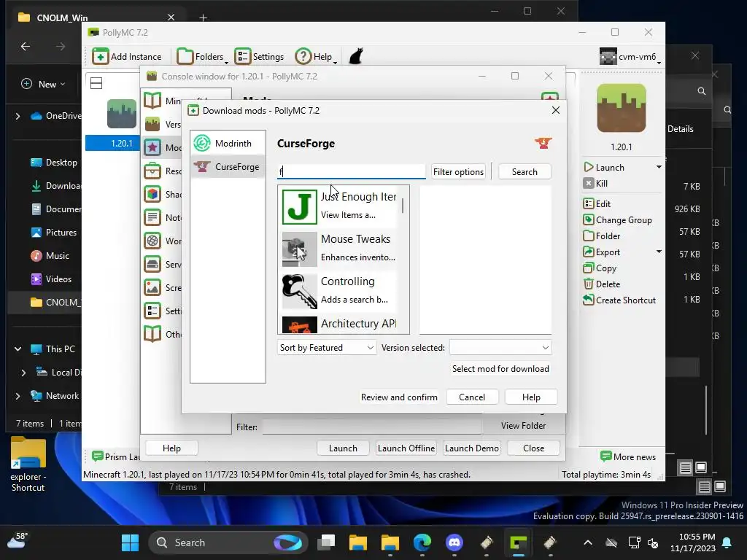Click Create Shortcut in instance sidebar
The image size is (747, 560).
pyautogui.click(x=619, y=300)
